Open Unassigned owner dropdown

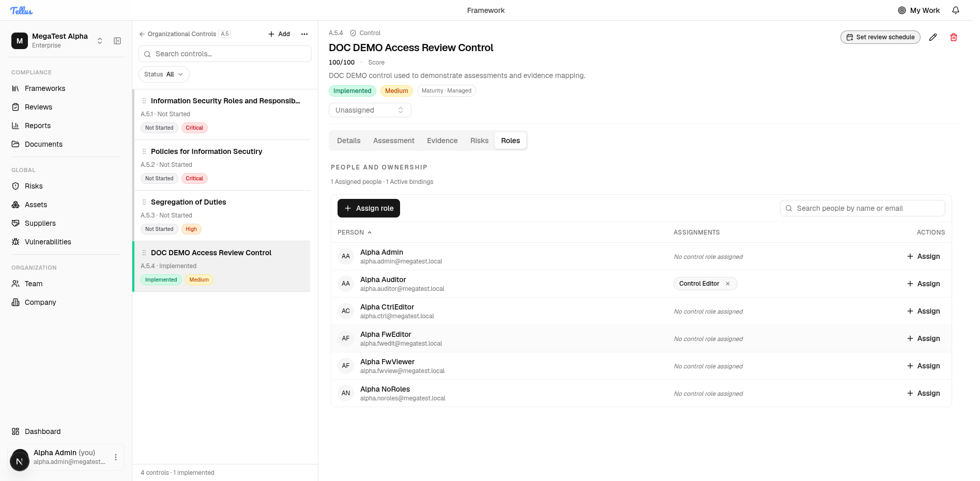370,110
